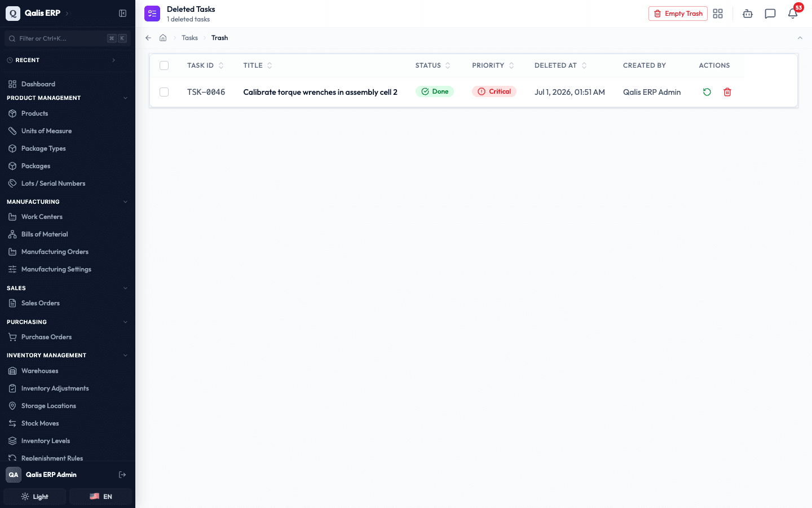The image size is (812, 508).
Task: Click the Qalis ERP logo
Action: pyautogui.click(x=13, y=13)
